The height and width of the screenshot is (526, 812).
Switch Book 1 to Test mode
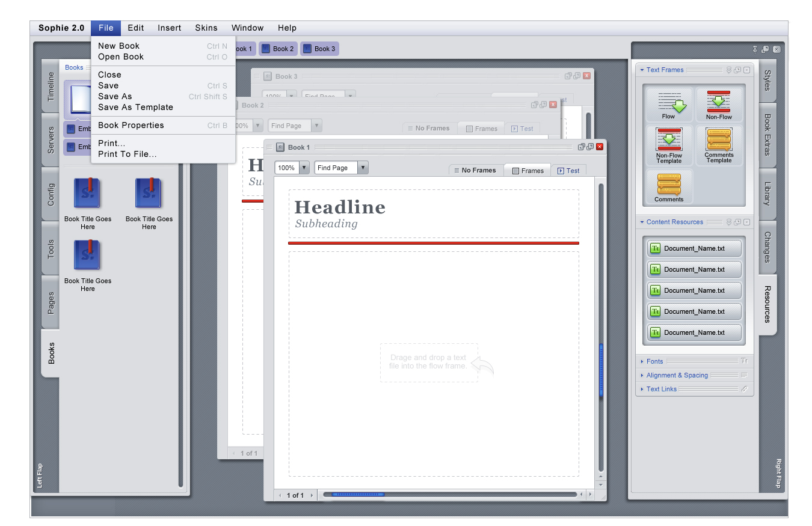[568, 171]
